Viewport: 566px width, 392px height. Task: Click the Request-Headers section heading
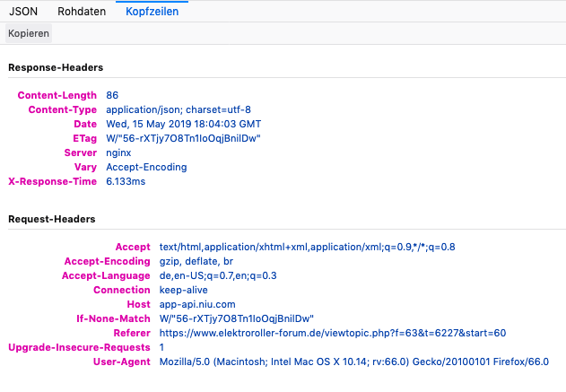pos(52,219)
